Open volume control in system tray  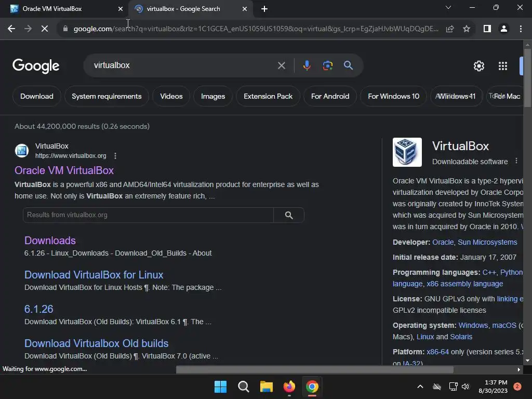click(x=465, y=387)
